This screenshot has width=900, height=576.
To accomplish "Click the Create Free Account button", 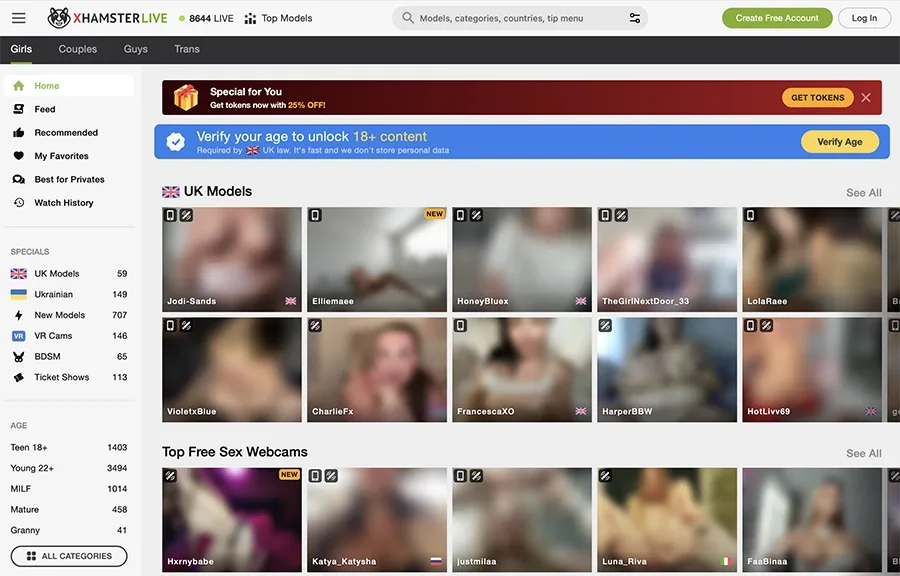I will click(x=777, y=18).
